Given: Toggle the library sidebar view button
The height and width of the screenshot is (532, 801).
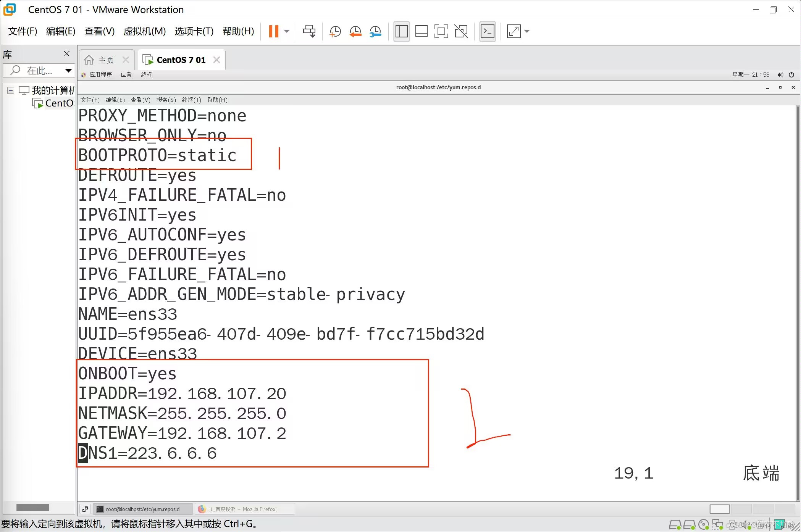Looking at the screenshot, I should click(401, 31).
